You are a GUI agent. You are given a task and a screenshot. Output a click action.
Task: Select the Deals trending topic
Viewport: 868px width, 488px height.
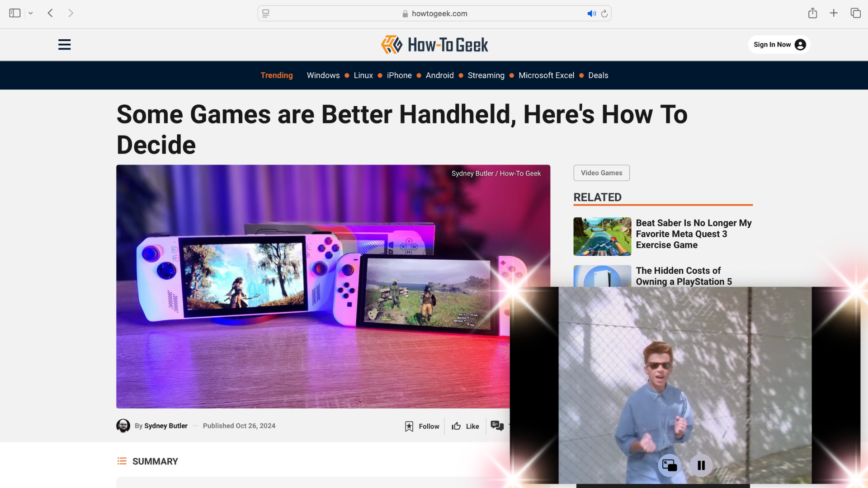[598, 75]
